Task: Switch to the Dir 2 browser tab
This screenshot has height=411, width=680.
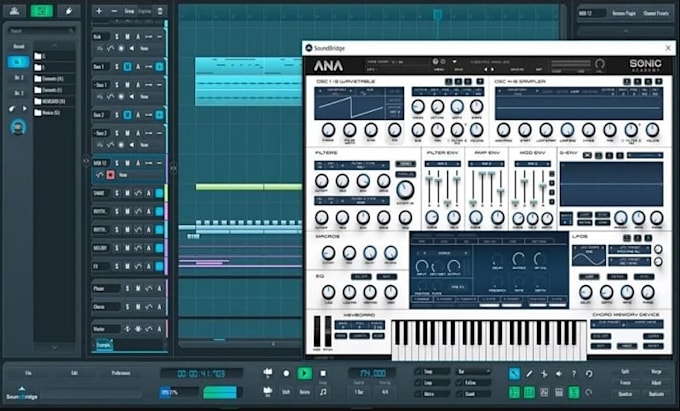Action: coord(19,78)
